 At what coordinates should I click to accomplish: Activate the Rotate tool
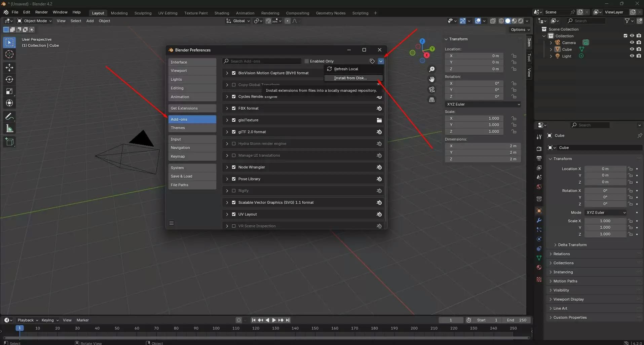(9, 79)
